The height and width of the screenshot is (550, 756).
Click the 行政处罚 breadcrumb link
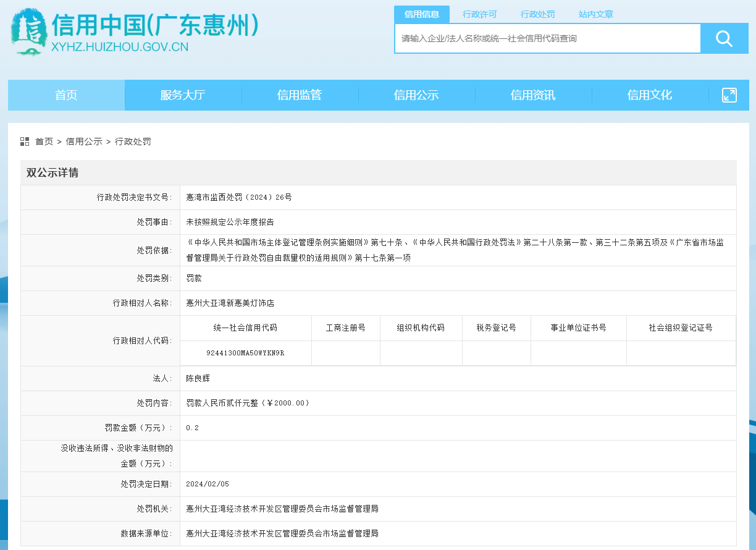click(x=133, y=142)
